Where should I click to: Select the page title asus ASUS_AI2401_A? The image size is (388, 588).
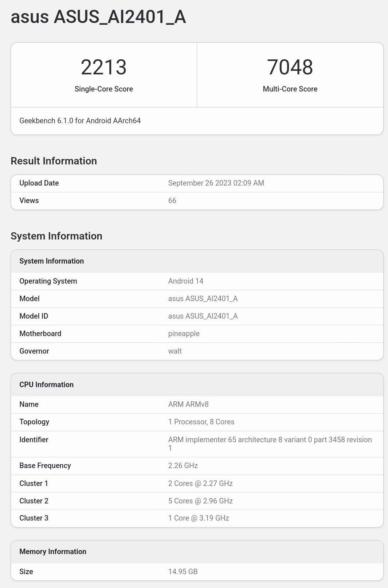(98, 17)
